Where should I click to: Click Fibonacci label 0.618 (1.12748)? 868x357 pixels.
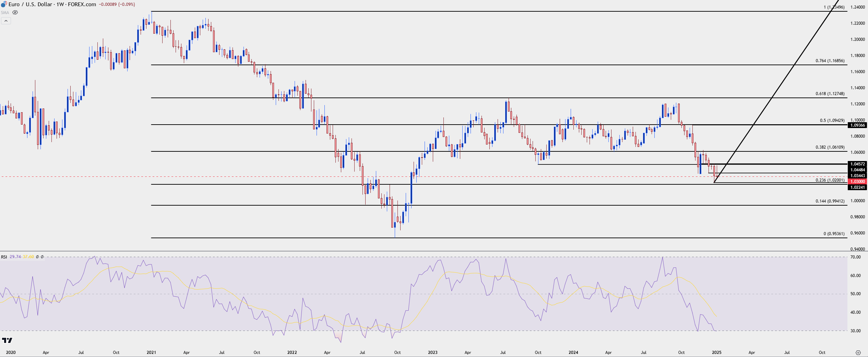[x=830, y=94]
